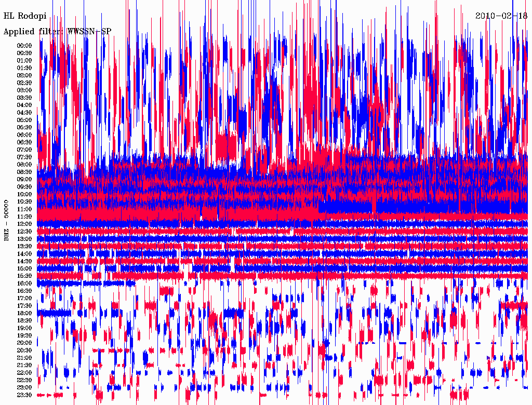532x405 pixels.
Task: Select the 20:00 time label
Action: pos(24,343)
